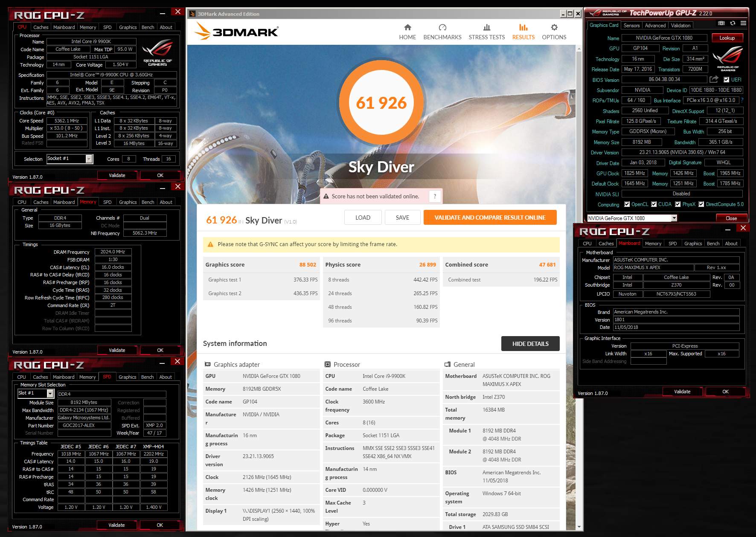Minimize the CPU-Z SPD window

pos(163,363)
